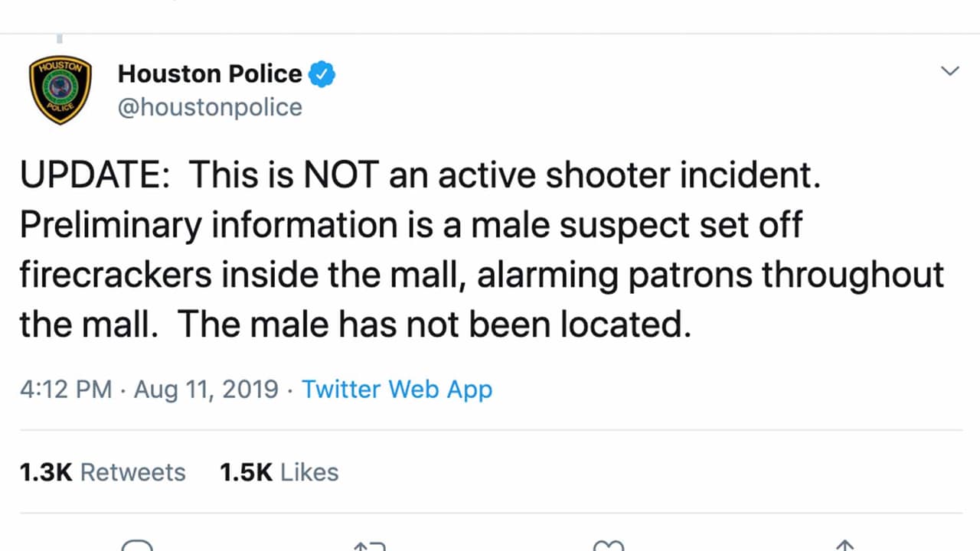This screenshot has height=551, width=980.
Task: Click the @houstonpolice handle
Action: [x=210, y=107]
